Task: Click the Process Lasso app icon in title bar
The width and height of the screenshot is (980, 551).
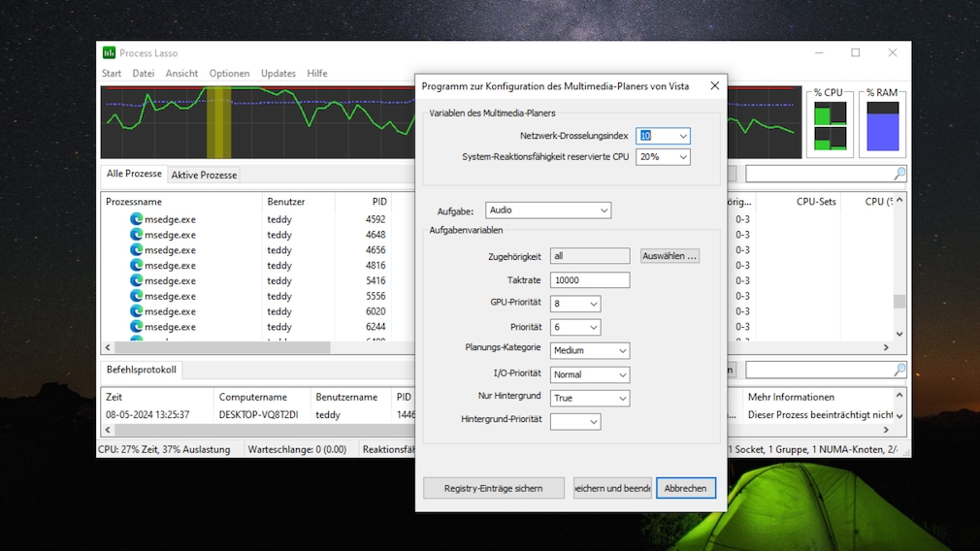Action: pyautogui.click(x=110, y=53)
